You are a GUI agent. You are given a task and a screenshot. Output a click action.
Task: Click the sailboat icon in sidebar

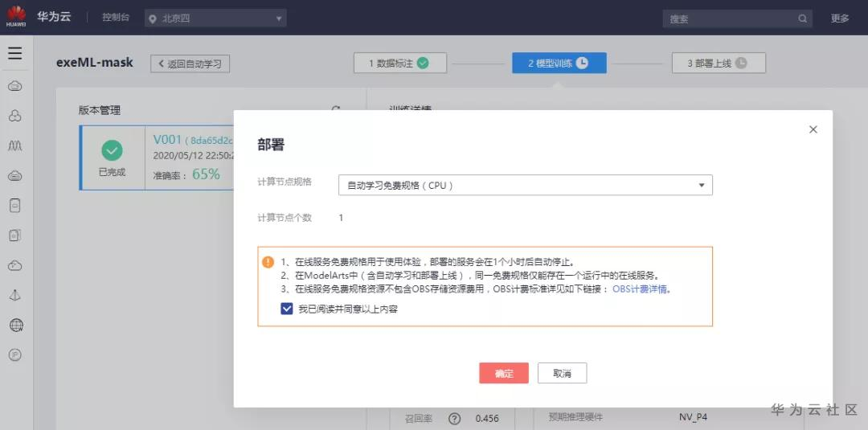tap(15, 295)
